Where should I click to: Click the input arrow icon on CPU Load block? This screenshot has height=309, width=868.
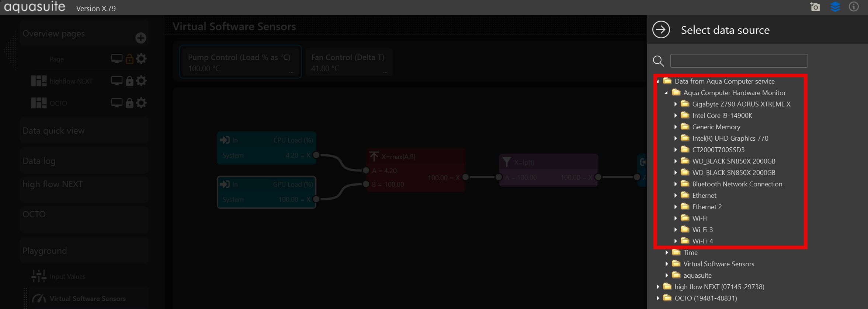coord(225,140)
